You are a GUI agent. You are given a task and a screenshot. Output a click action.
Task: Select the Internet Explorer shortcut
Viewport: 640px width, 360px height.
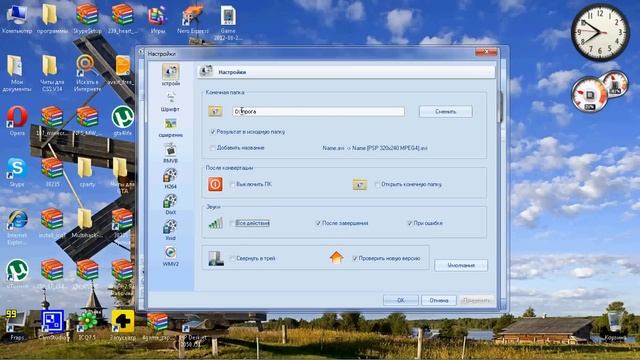point(17,227)
